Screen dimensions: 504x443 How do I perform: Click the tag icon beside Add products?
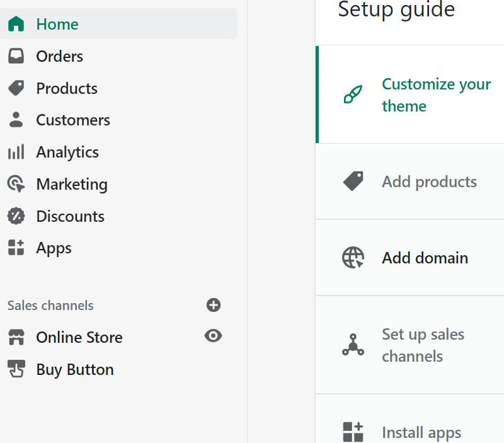point(353,181)
